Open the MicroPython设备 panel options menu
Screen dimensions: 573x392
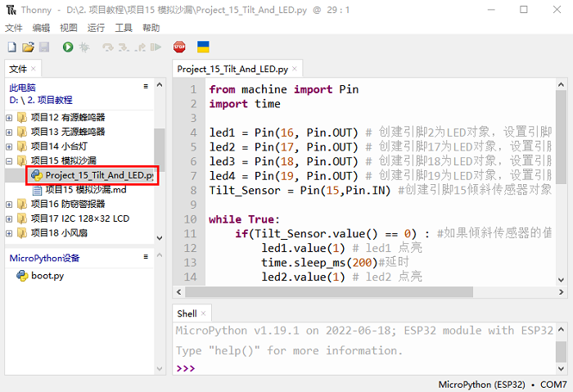(146, 256)
